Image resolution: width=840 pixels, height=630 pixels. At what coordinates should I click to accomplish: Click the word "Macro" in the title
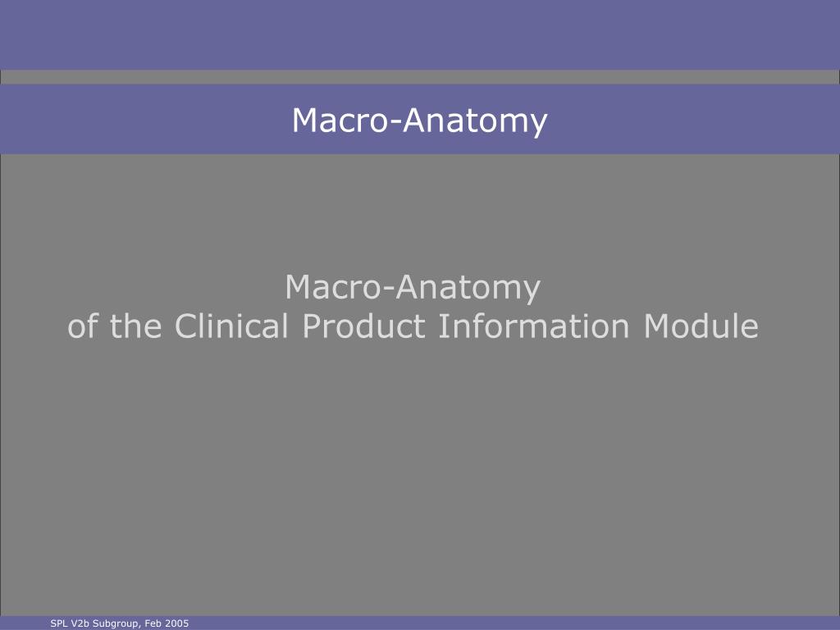339,121
